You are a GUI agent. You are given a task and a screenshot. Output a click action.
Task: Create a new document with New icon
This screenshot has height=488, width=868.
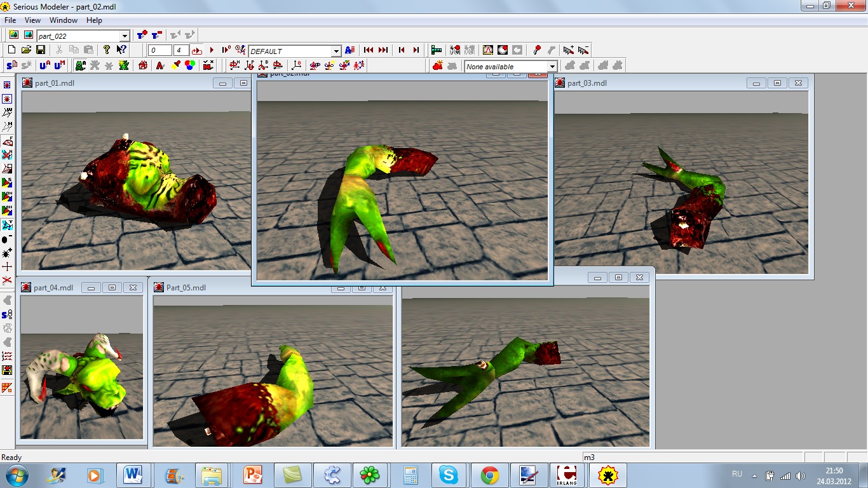tap(11, 50)
